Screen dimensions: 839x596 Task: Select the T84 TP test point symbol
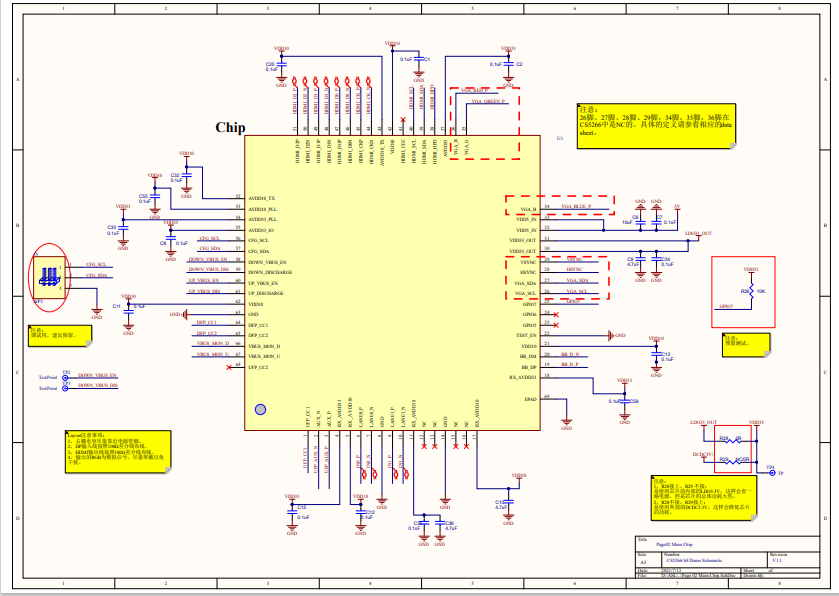[770, 471]
